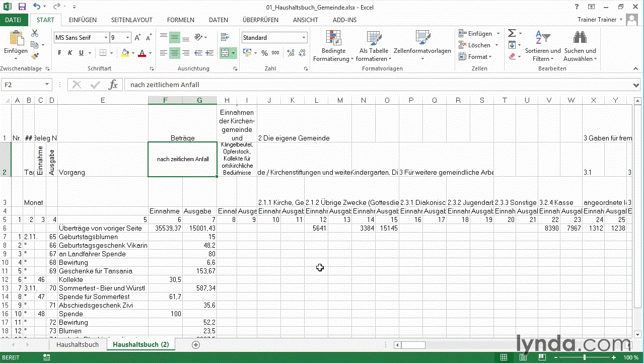This screenshot has height=363, width=644.
Task: Toggle right horizontal alignment
Action: tap(185, 53)
